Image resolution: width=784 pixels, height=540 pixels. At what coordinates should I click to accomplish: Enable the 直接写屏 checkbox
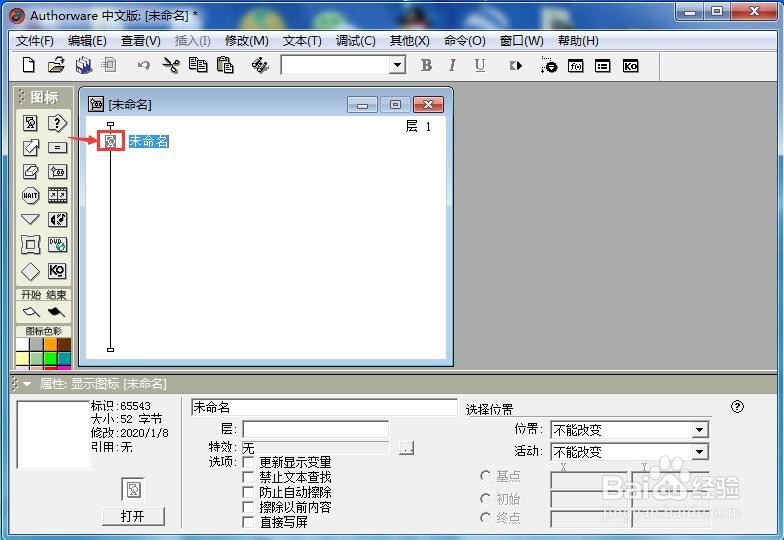248,522
